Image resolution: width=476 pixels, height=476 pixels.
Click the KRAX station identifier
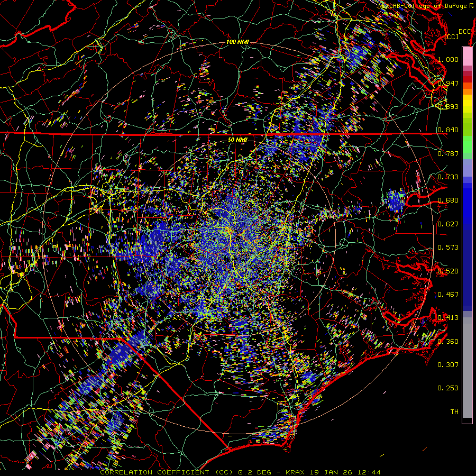(x=295, y=472)
